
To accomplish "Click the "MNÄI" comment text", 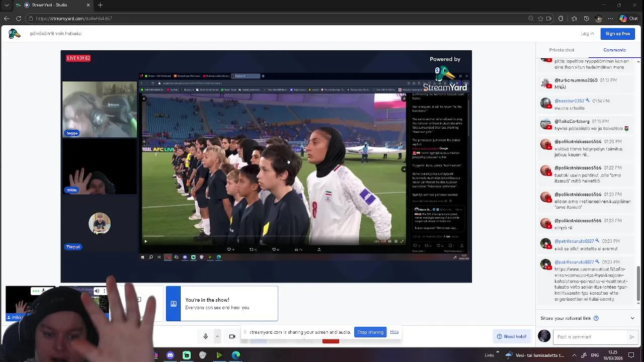I will (560, 87).
